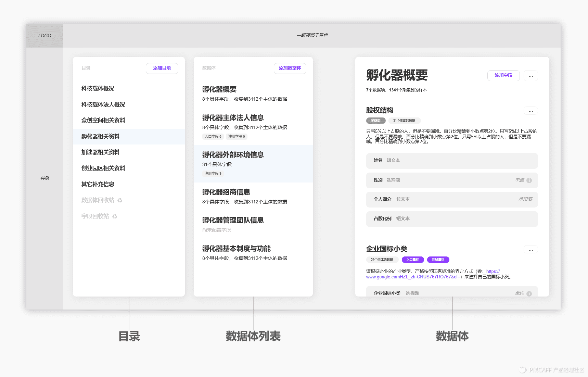Open the more menu beside 添加字段
The image size is (588, 377).
531,76
